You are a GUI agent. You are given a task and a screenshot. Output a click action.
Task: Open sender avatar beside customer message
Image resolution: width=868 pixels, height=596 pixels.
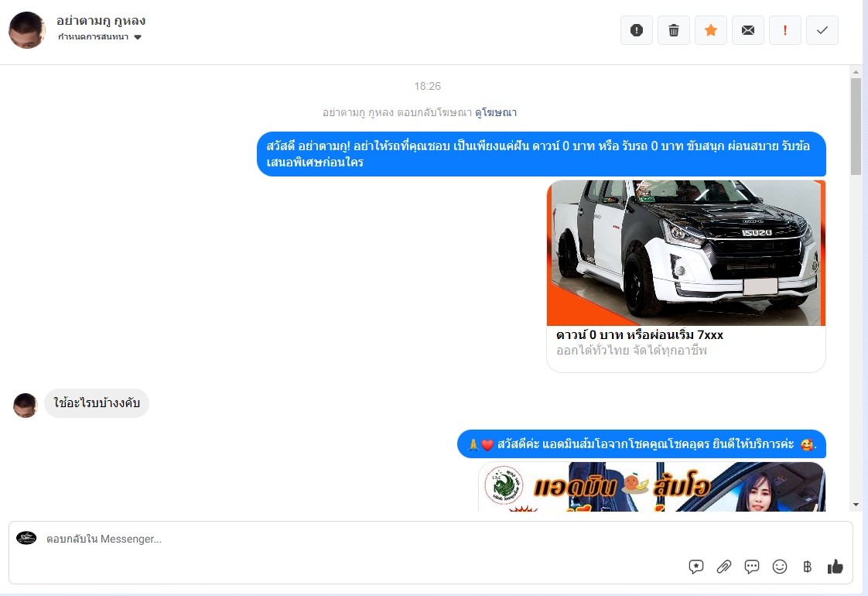(25, 405)
